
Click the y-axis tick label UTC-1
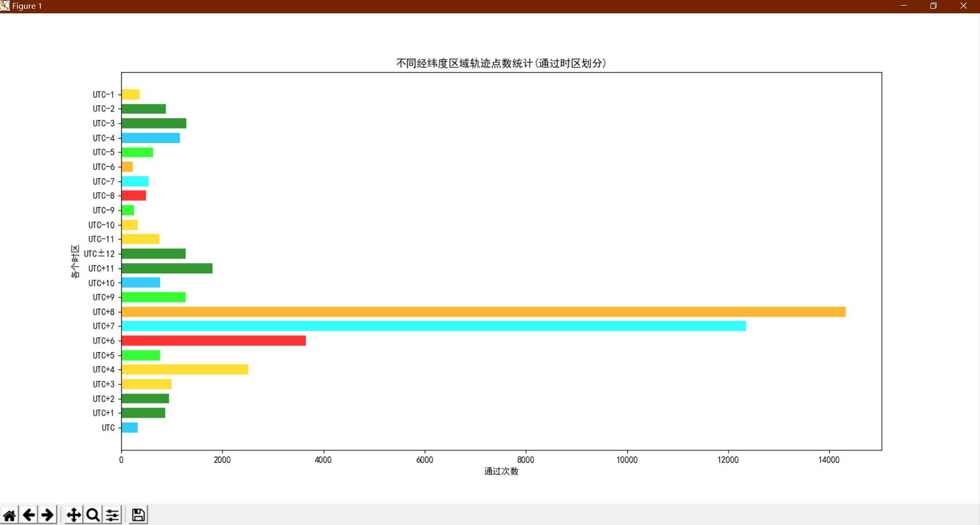tap(104, 95)
